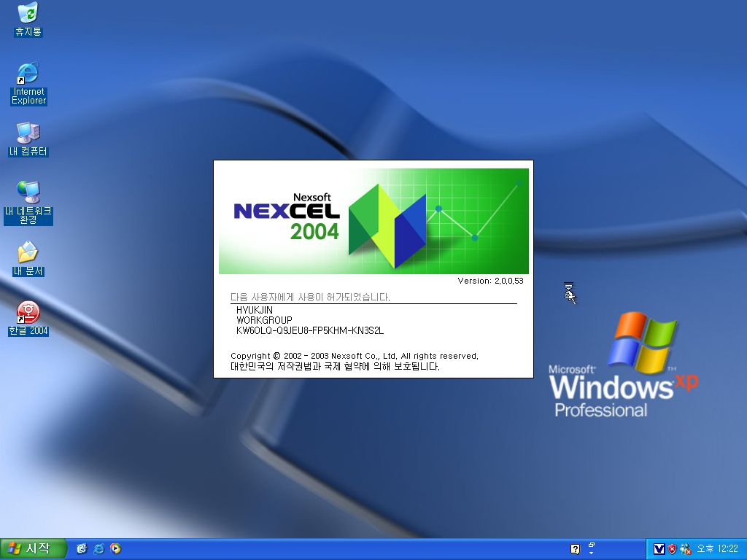Screen dimensions: 747x560
Task: Click the Nexcel 2004 splash banner image
Action: click(373, 221)
